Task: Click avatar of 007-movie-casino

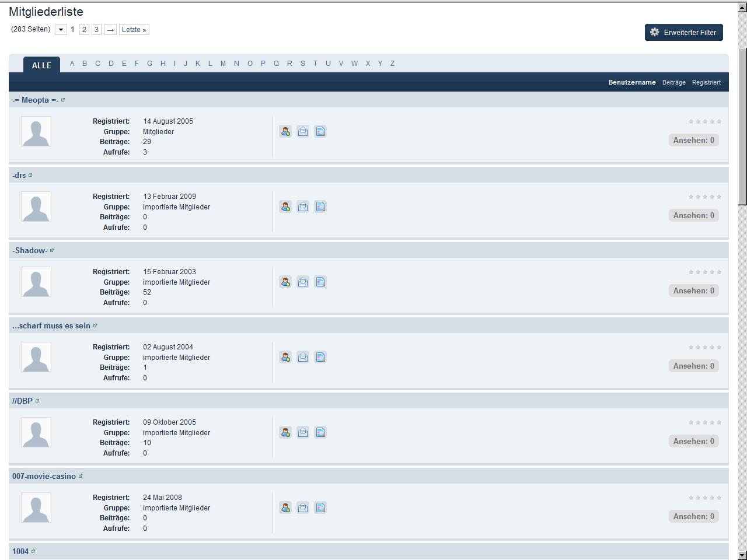Action: [36, 508]
